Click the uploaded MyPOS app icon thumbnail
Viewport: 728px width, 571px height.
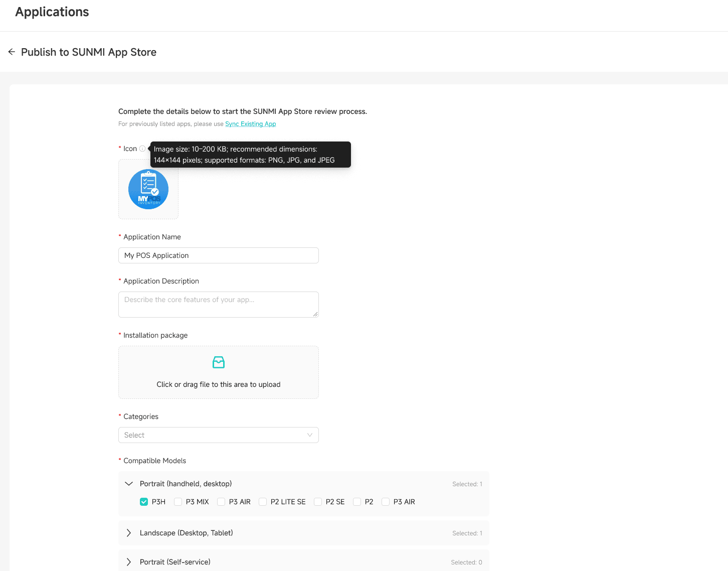[148, 189]
